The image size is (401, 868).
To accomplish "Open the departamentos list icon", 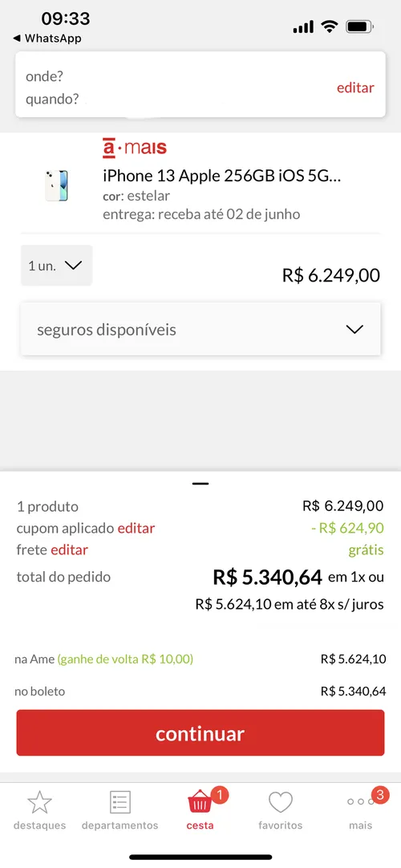I will click(x=120, y=802).
